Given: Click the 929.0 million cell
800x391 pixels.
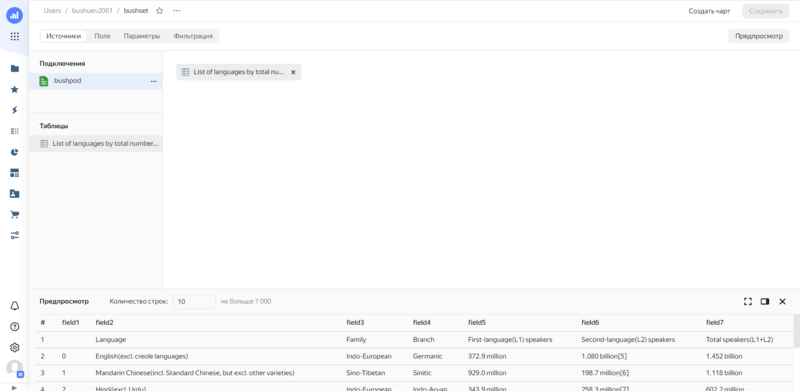Looking at the screenshot, I should click(x=487, y=373).
